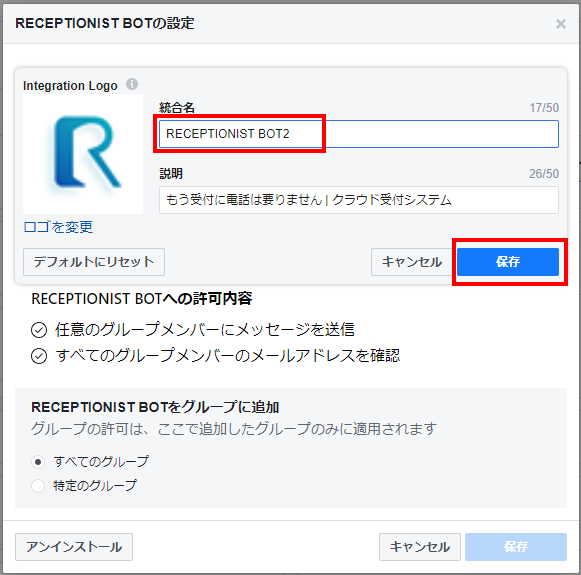The width and height of the screenshot is (581, 575).
Task: Click the RECEPTIONIST BOTへの許可内容 heading
Action: pyautogui.click(x=142, y=299)
